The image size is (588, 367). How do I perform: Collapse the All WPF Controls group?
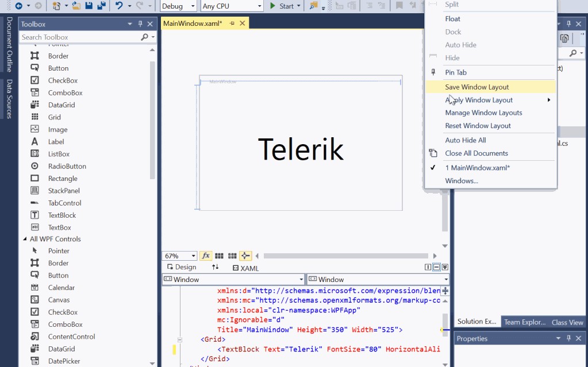pos(25,239)
